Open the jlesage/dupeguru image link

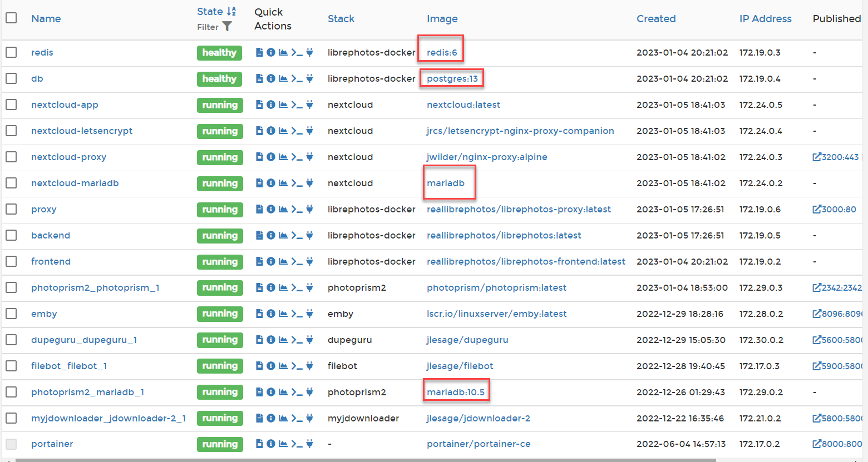pyautogui.click(x=467, y=340)
